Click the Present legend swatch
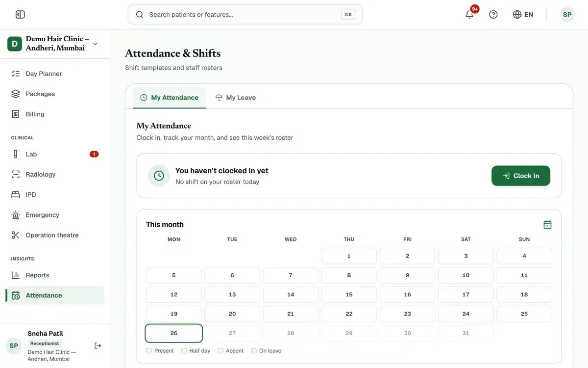Viewport: 588px width, 368px height. point(149,351)
